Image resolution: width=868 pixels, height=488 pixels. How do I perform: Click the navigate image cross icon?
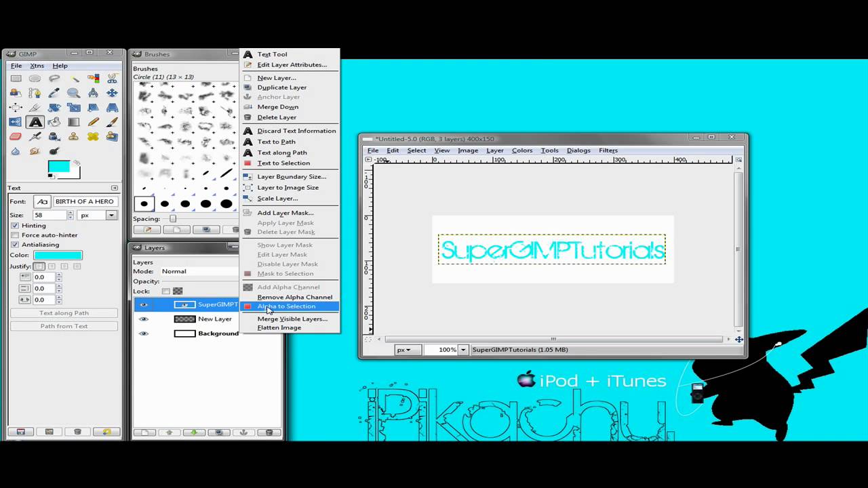[x=738, y=339]
